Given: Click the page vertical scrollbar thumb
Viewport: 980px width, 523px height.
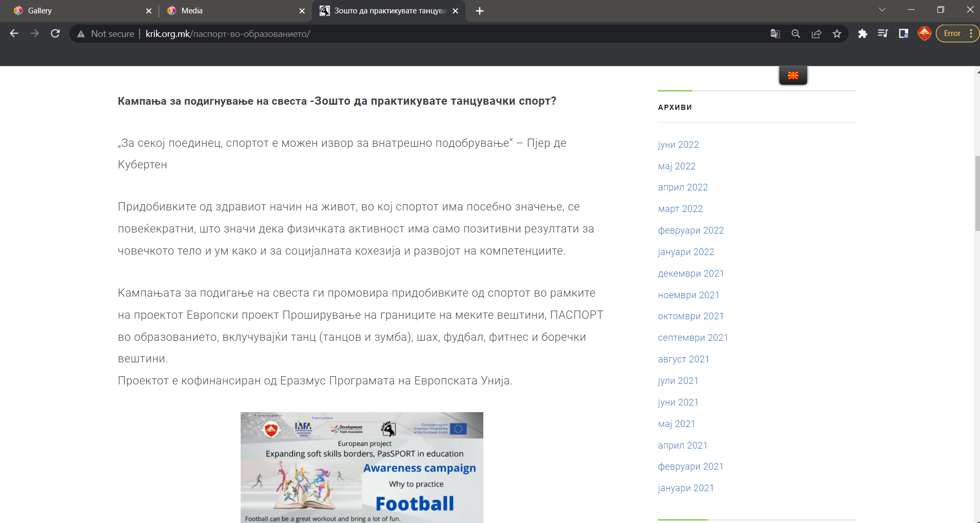Looking at the screenshot, I should click(977, 193).
